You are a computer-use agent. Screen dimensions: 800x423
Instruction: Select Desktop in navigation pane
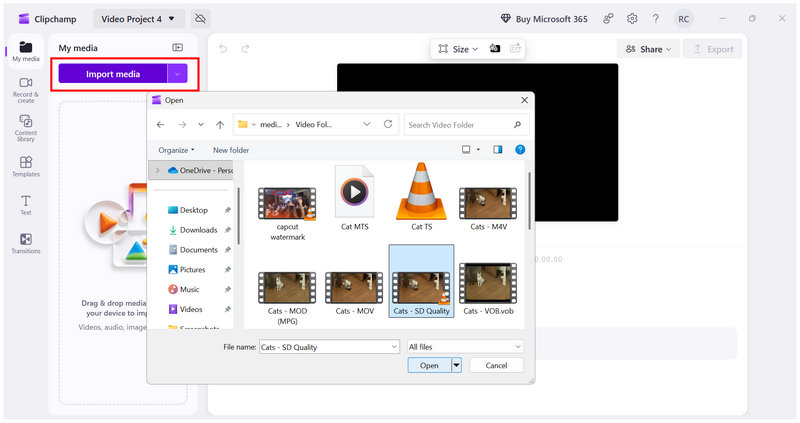(194, 210)
